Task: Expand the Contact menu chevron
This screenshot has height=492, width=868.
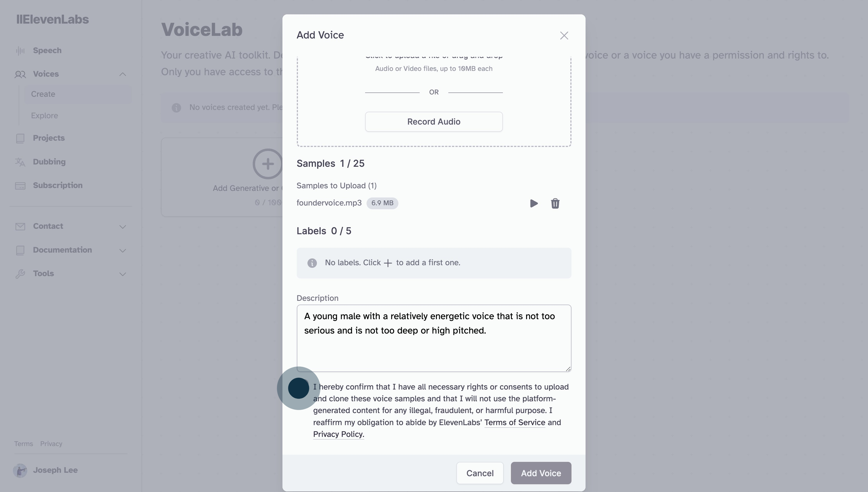Action: tap(123, 227)
